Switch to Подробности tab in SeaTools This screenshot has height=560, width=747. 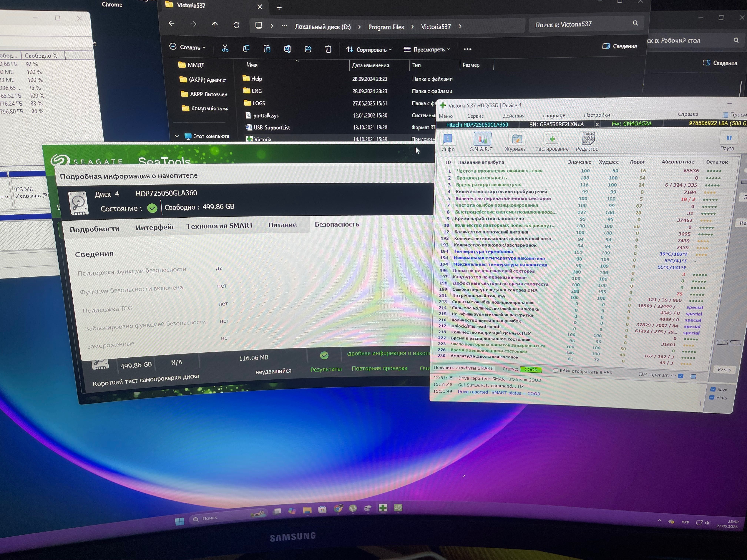[x=94, y=229]
